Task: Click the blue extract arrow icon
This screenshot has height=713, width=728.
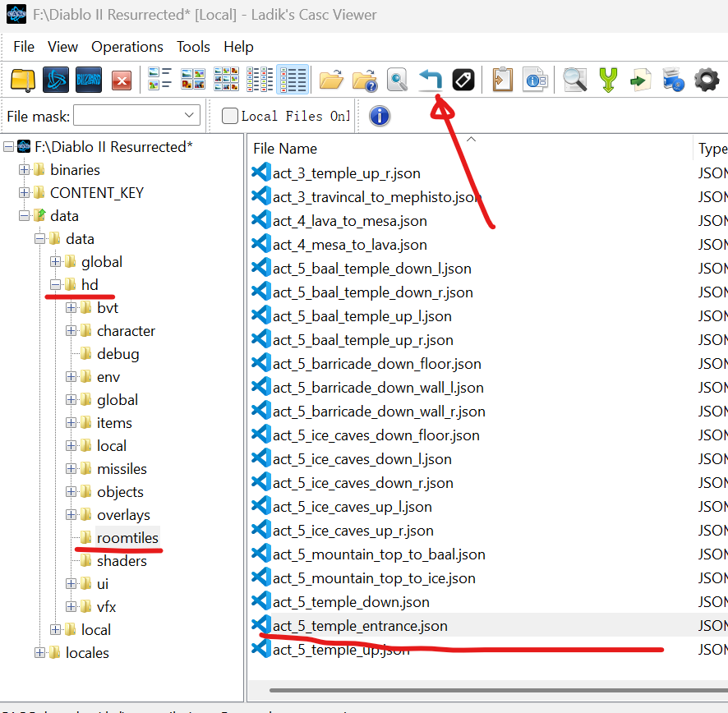Action: (431, 80)
